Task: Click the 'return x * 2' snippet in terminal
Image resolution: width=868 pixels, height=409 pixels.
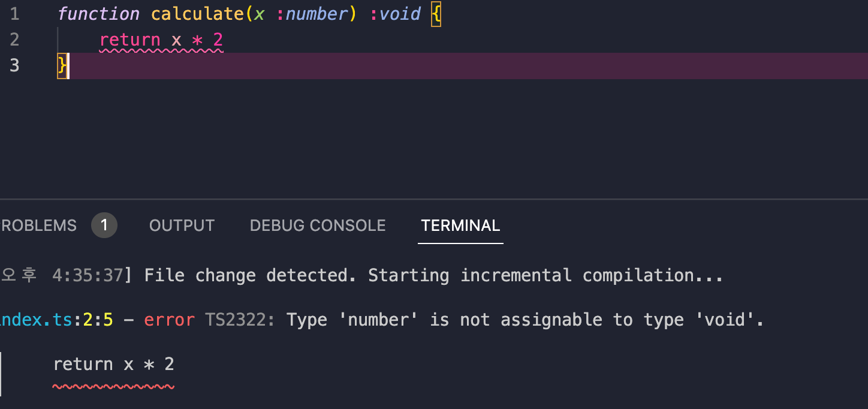Action: (x=114, y=364)
